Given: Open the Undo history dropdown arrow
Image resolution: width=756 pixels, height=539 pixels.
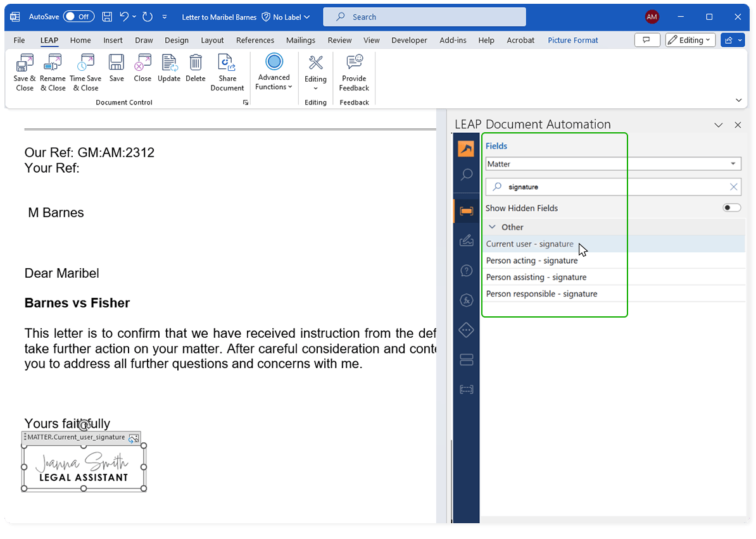Looking at the screenshot, I should tap(134, 17).
